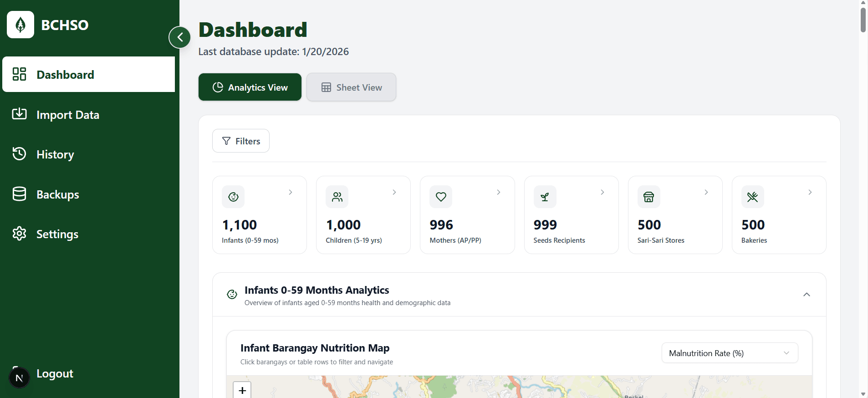Click the Children people card icon
The height and width of the screenshot is (398, 868).
pyautogui.click(x=337, y=197)
